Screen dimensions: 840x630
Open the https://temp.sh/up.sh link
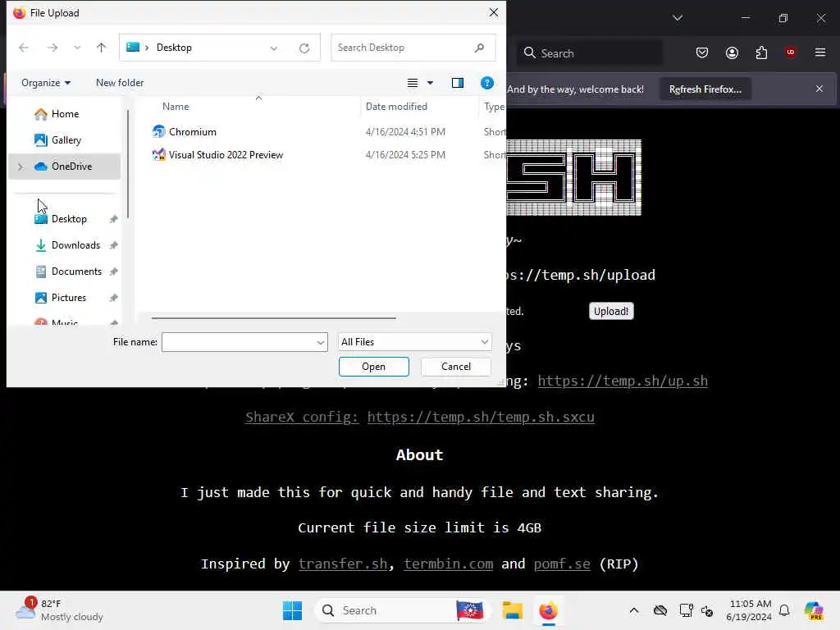(x=623, y=381)
